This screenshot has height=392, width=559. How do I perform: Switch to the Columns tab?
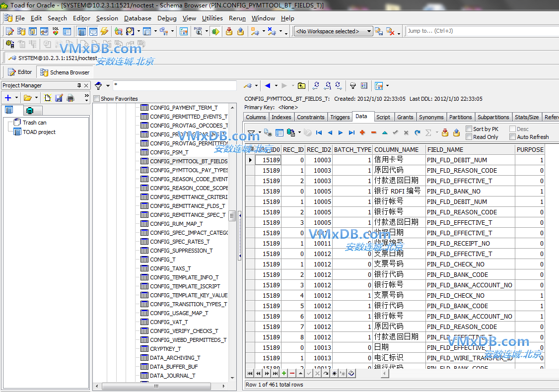tap(256, 117)
